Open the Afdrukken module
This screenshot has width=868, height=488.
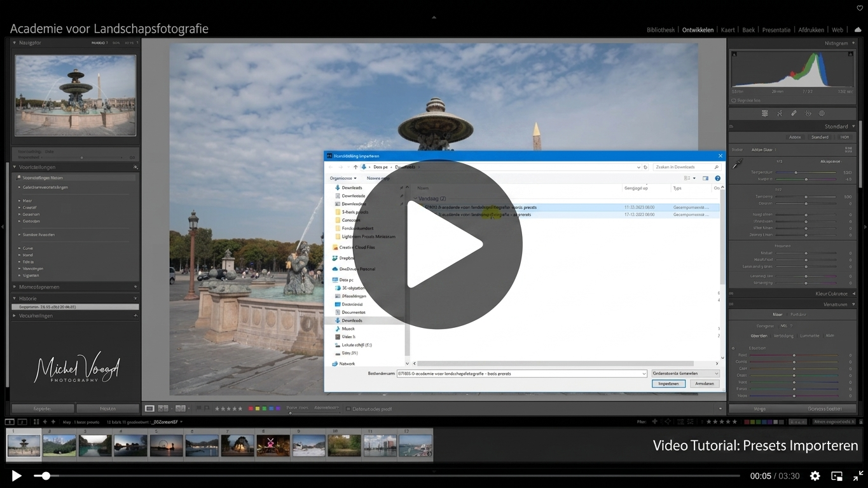click(811, 30)
